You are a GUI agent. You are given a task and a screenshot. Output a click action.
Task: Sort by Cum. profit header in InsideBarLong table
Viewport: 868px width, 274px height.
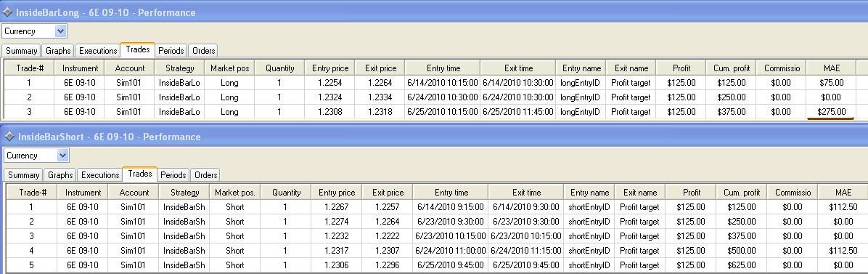[731, 68]
